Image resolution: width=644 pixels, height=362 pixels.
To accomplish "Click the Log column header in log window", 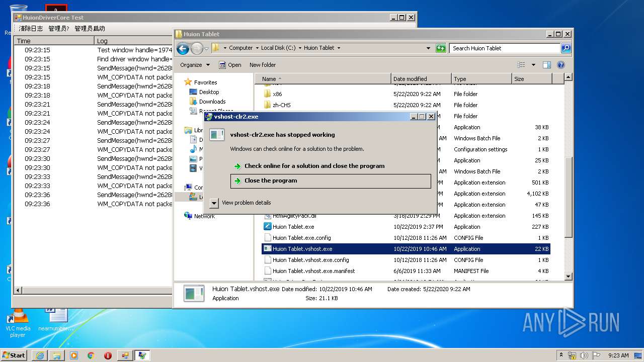I will pos(133,41).
